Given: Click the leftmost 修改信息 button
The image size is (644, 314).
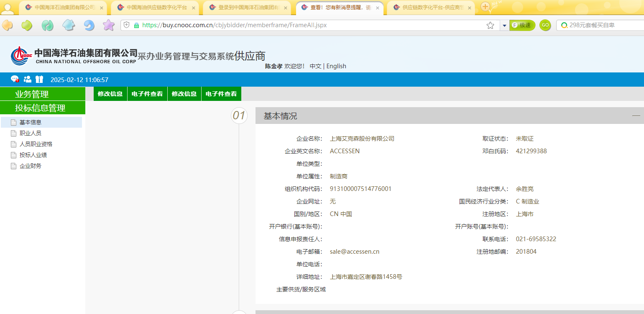Looking at the screenshot, I should (110, 94).
